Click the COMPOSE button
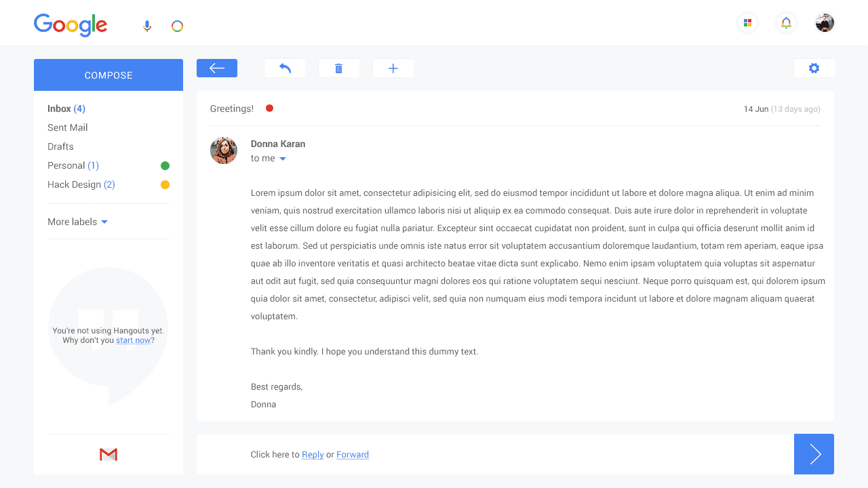Screen dimensions: 868x488 click(108, 75)
